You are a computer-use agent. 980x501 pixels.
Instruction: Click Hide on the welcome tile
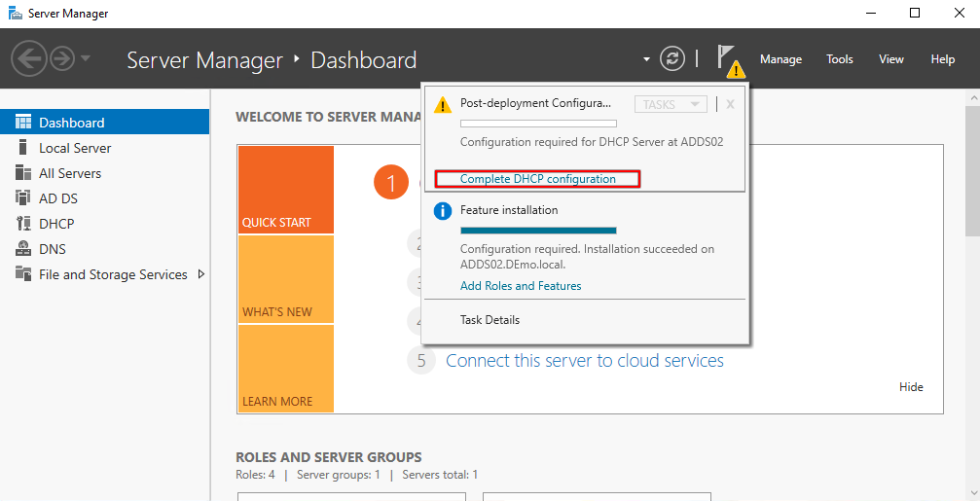911,386
